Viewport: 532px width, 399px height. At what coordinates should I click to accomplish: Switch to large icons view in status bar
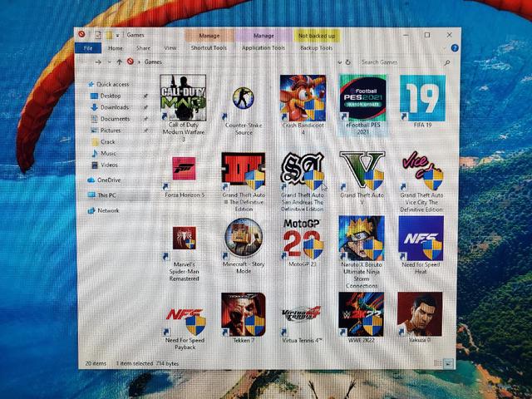point(448,363)
